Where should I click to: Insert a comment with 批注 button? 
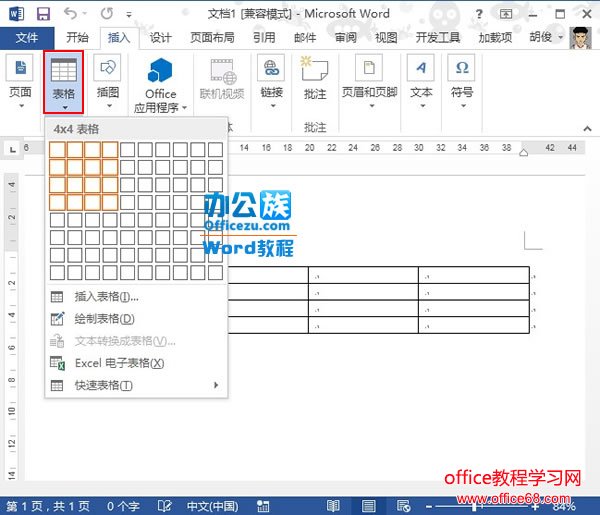[x=315, y=78]
